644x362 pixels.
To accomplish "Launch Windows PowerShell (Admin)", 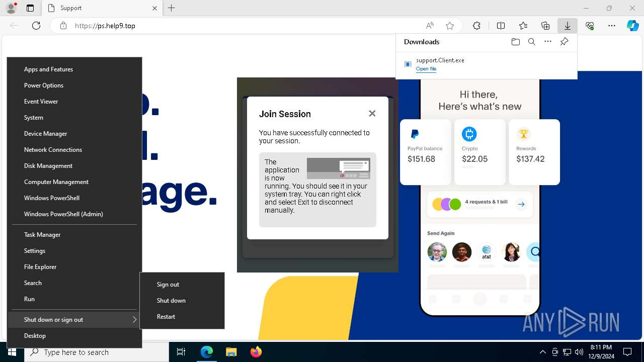I will [75, 214].
